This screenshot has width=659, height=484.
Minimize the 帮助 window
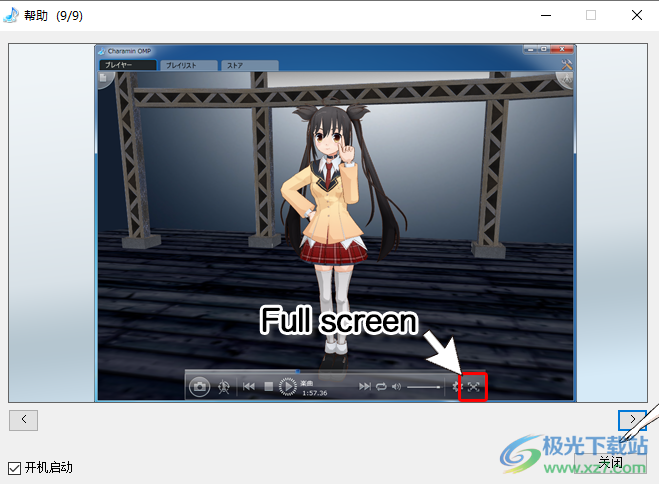coord(546,16)
